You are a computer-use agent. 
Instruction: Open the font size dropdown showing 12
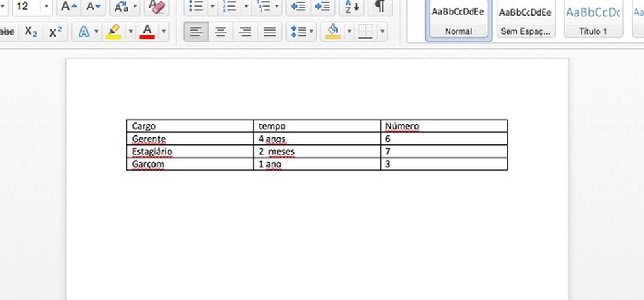pyautogui.click(x=46, y=7)
